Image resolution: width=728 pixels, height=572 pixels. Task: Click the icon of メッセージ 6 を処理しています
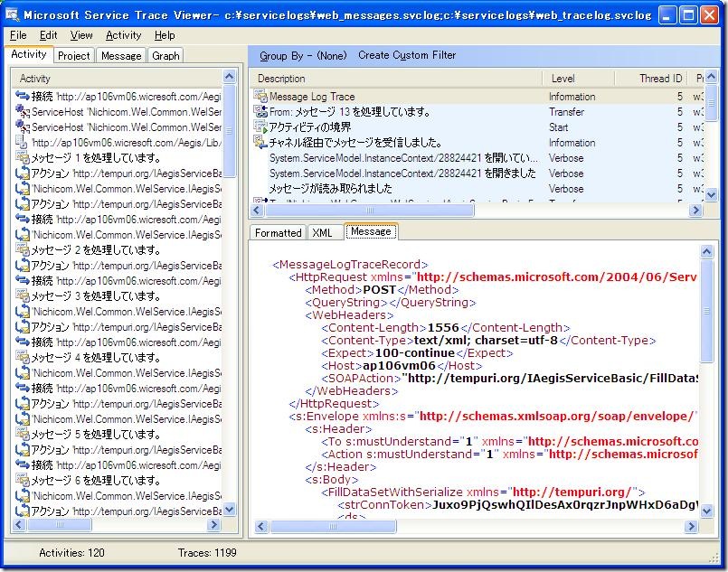pyautogui.click(x=23, y=480)
